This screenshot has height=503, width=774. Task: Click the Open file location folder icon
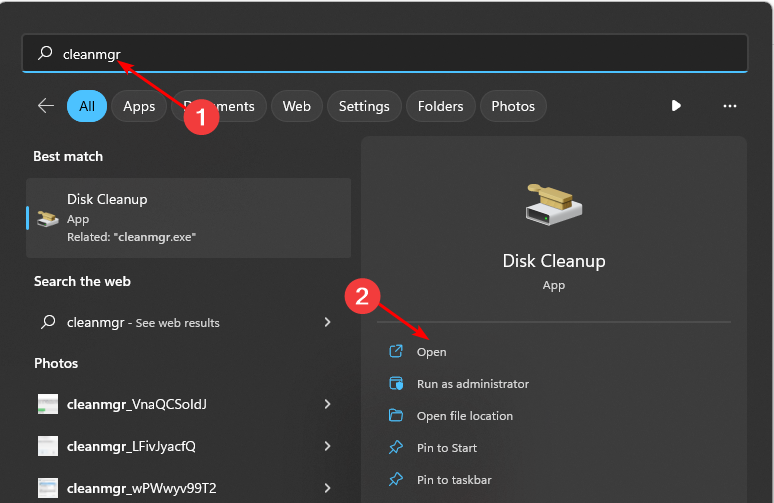pos(396,416)
